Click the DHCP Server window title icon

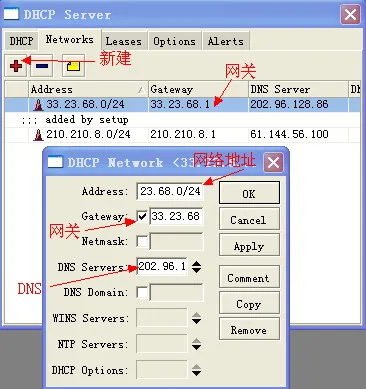click(11, 14)
